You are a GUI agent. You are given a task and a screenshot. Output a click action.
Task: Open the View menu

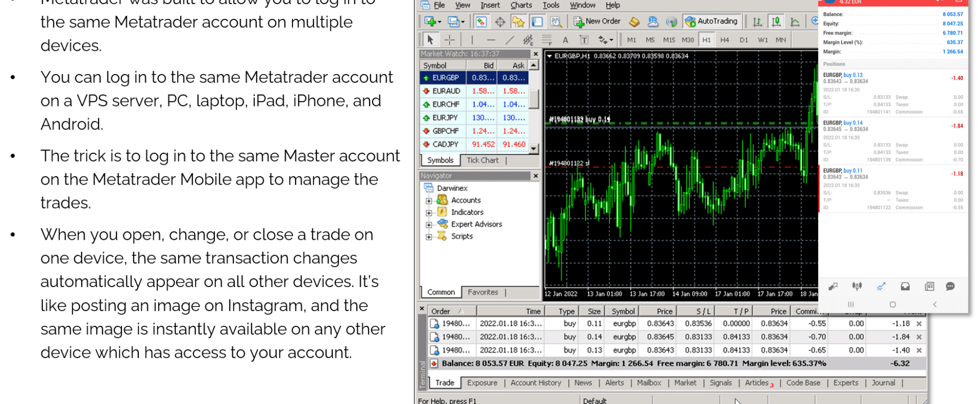(462, 5)
